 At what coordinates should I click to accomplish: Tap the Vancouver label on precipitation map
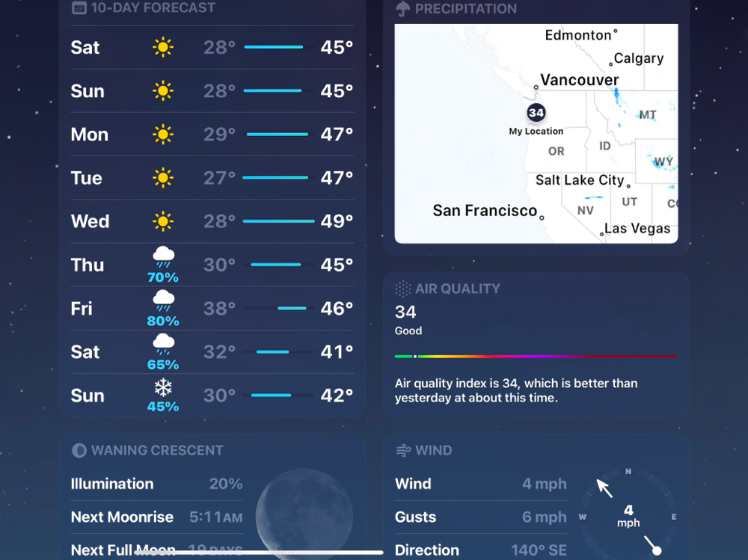[579, 80]
